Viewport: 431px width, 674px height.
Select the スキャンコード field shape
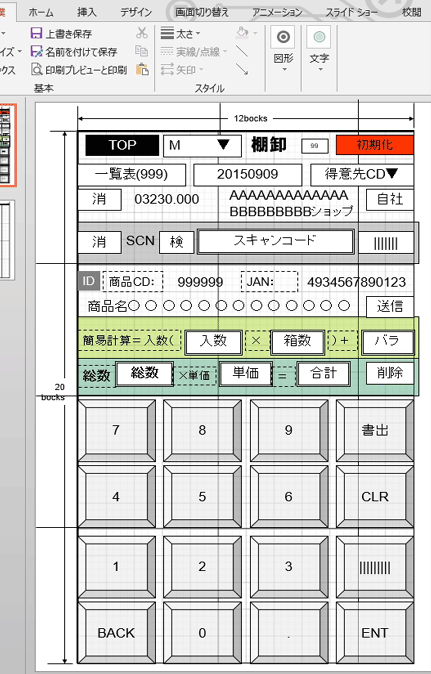[x=275, y=241]
